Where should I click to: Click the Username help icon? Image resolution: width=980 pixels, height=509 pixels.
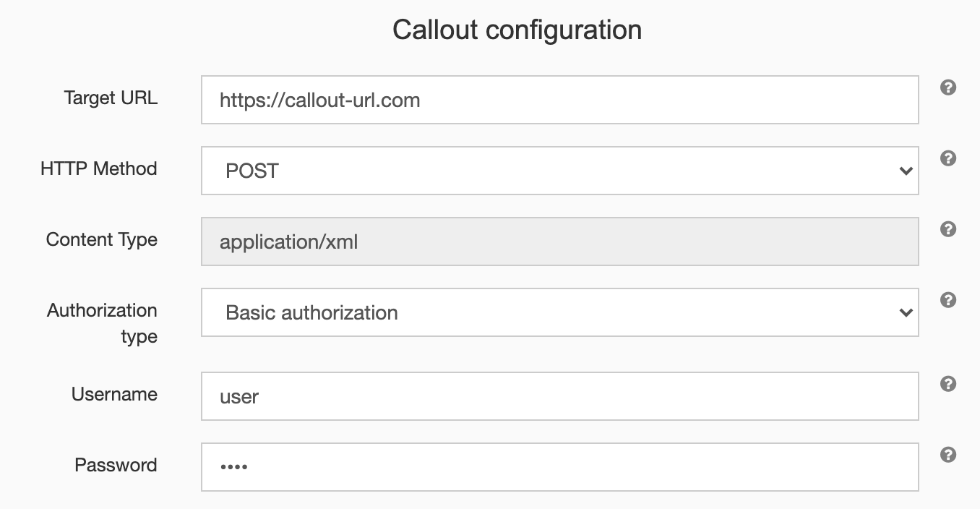947,383
